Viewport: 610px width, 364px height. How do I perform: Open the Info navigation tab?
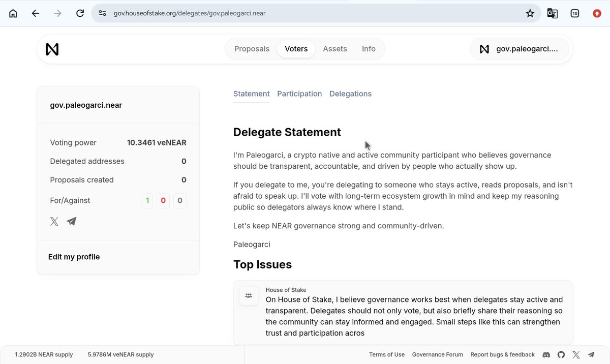369,49
